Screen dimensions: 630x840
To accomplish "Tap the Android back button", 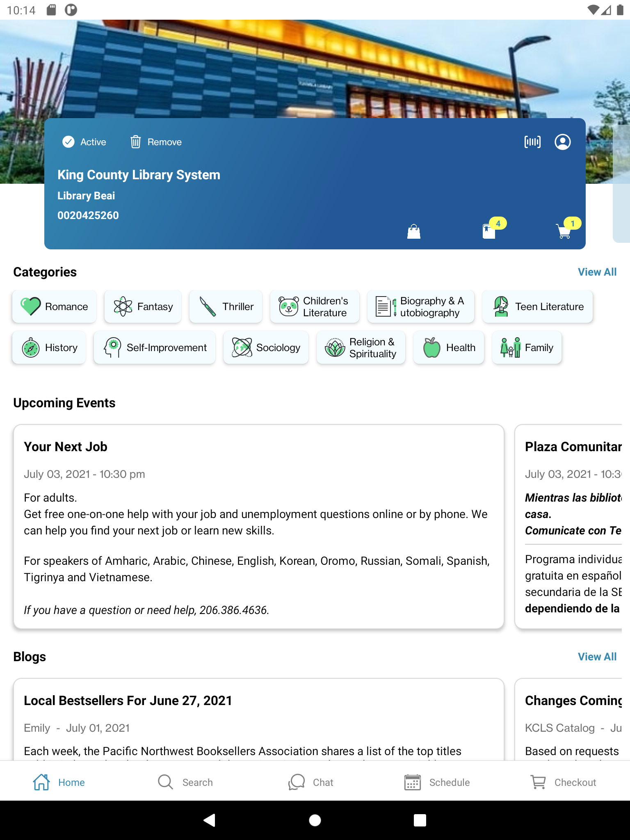I will pyautogui.click(x=210, y=820).
